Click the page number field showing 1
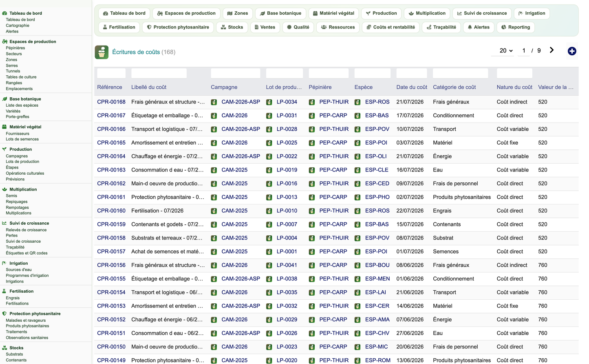The image size is (589, 364). pyautogui.click(x=524, y=50)
